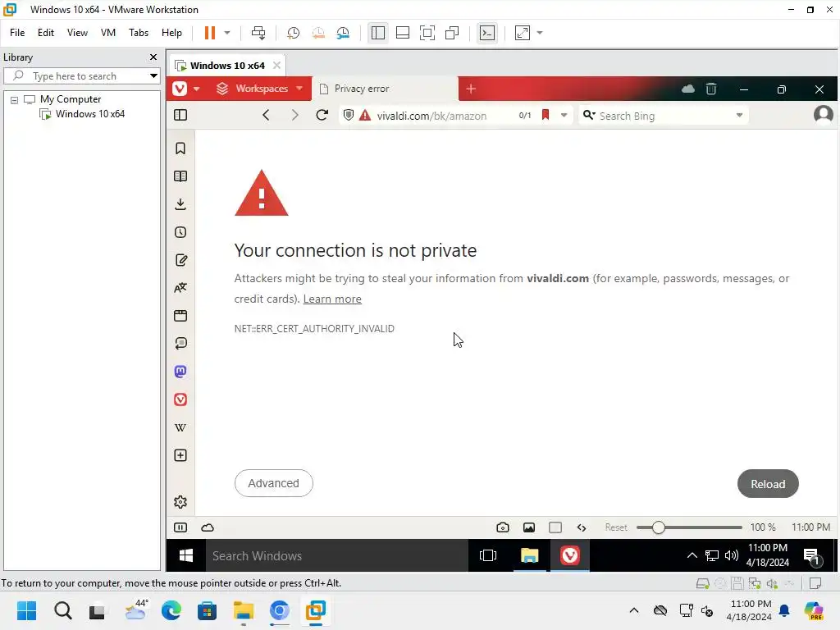This screenshot has height=630, width=840.
Task: Open the Edit menu
Action: [46, 33]
